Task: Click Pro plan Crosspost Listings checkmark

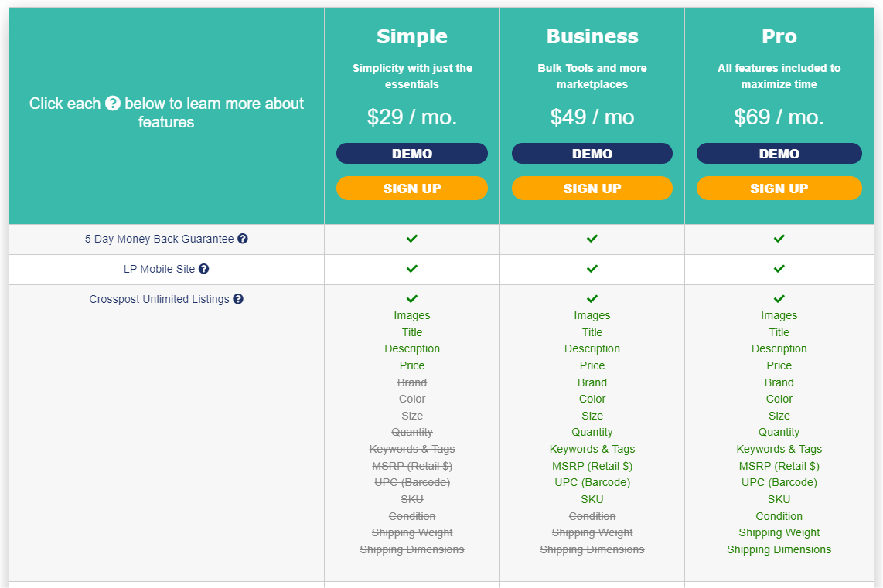Action: tap(779, 299)
